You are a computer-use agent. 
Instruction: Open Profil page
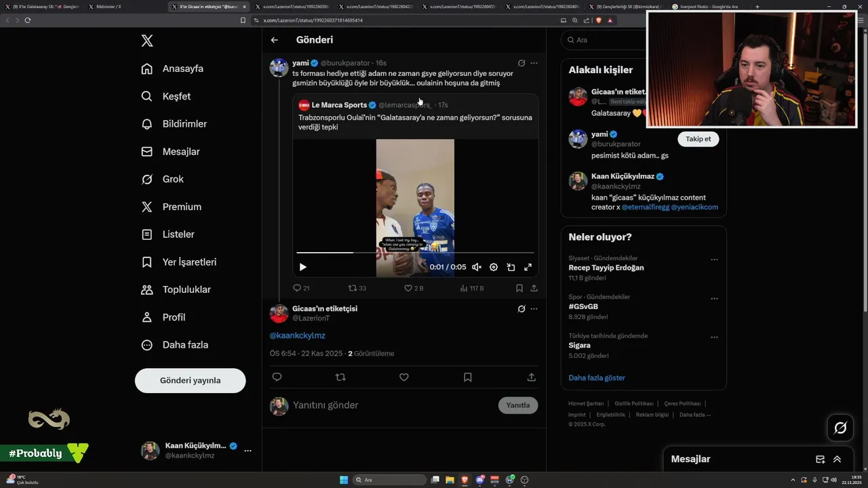163,317
